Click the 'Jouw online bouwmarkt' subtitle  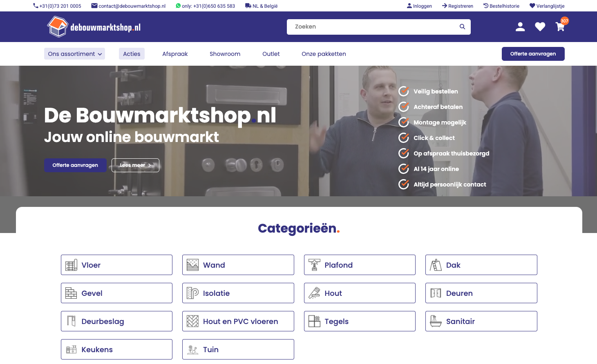click(132, 137)
